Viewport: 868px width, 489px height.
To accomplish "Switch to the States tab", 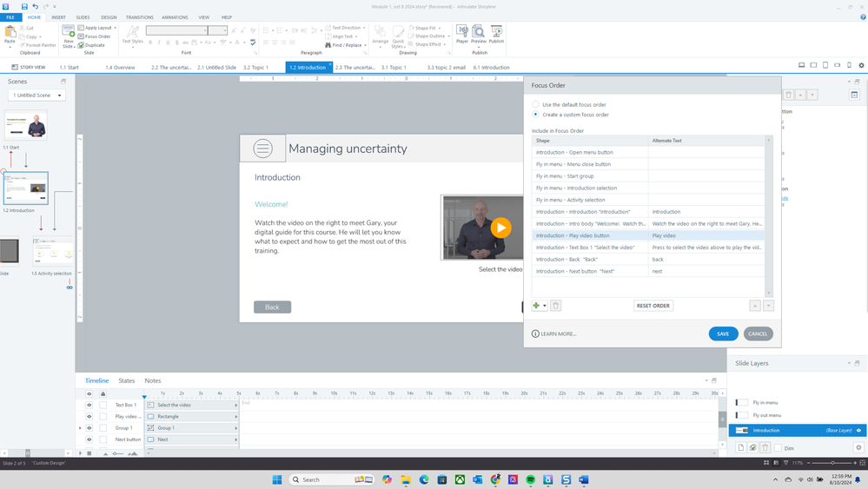I will click(x=127, y=380).
